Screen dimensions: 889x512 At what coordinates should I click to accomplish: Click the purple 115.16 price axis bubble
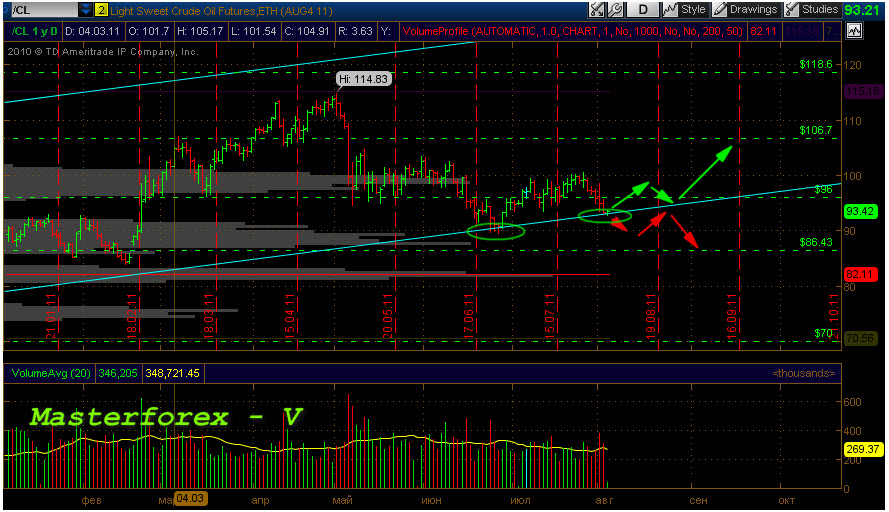pos(862,91)
